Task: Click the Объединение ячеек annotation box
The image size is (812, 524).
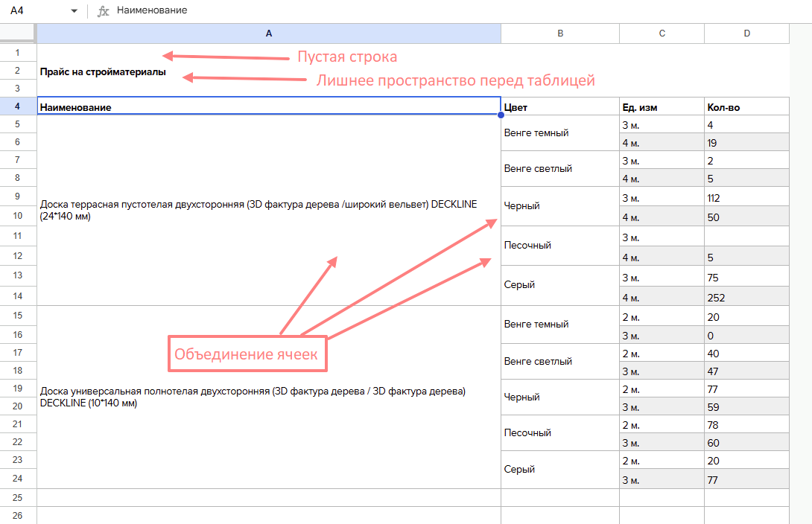Action: tap(246, 354)
